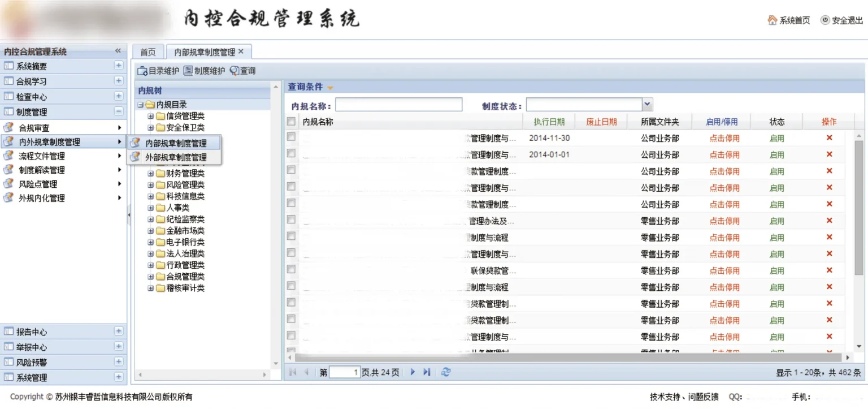
Task: Click the 查询 search icon
Action: [235, 71]
